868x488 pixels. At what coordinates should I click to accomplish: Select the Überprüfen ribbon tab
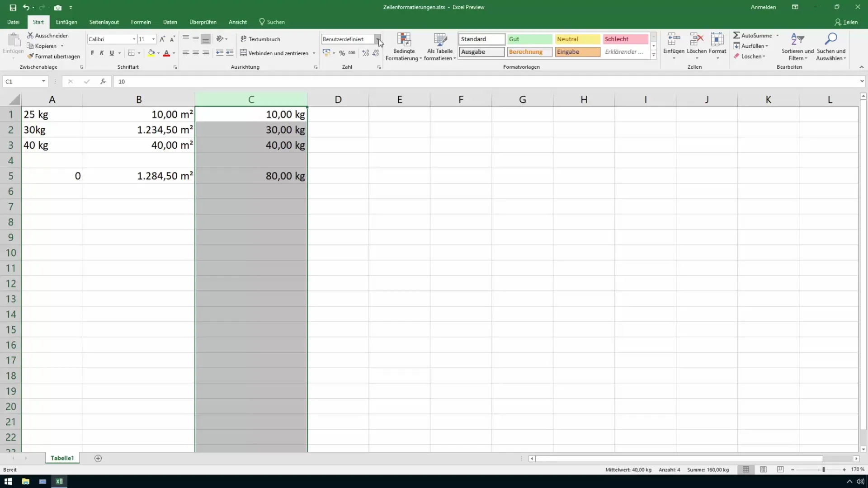(x=203, y=22)
